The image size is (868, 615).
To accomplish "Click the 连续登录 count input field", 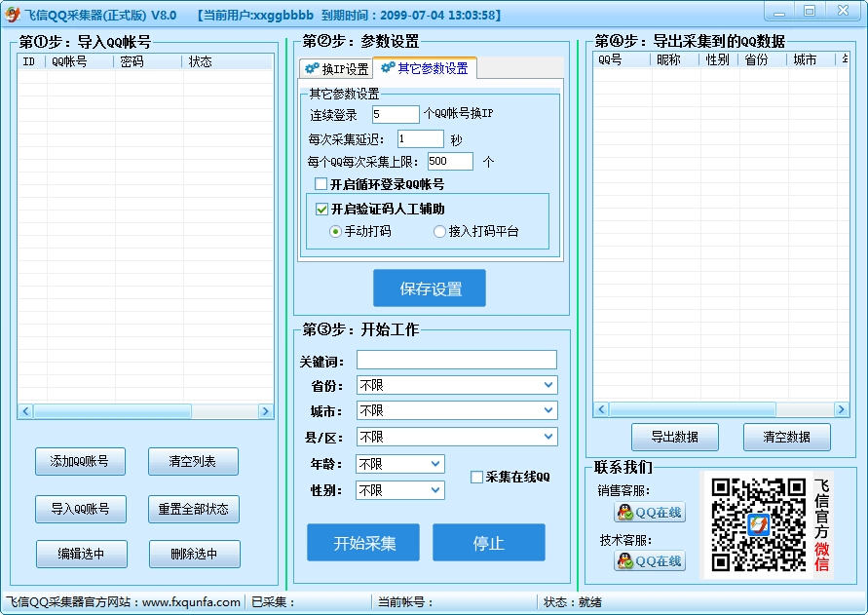I will (396, 114).
